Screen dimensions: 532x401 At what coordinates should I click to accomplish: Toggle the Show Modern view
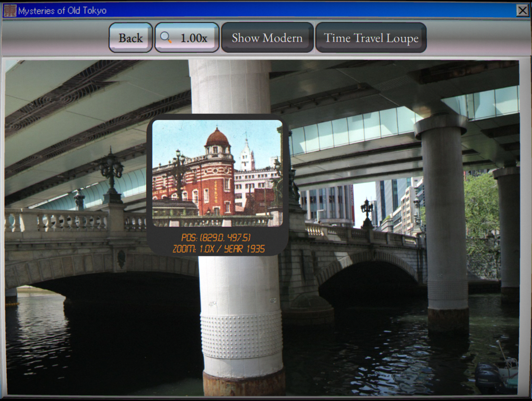tap(267, 38)
